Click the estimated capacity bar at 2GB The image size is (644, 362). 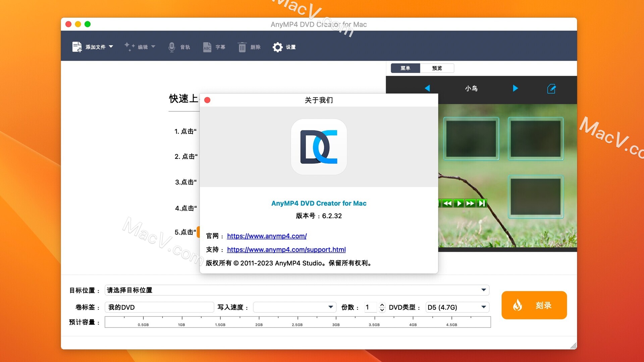pyautogui.click(x=259, y=322)
